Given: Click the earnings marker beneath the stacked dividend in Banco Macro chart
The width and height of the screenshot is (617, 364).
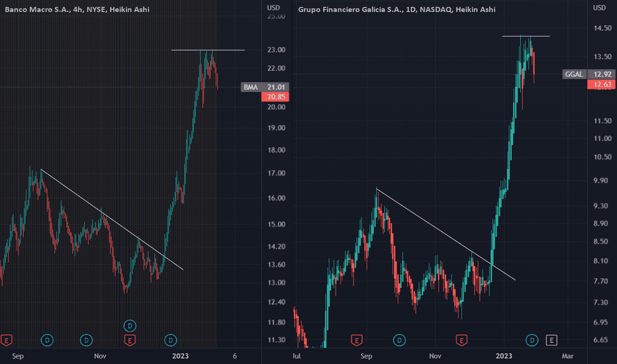Looking at the screenshot, I should point(130,340).
